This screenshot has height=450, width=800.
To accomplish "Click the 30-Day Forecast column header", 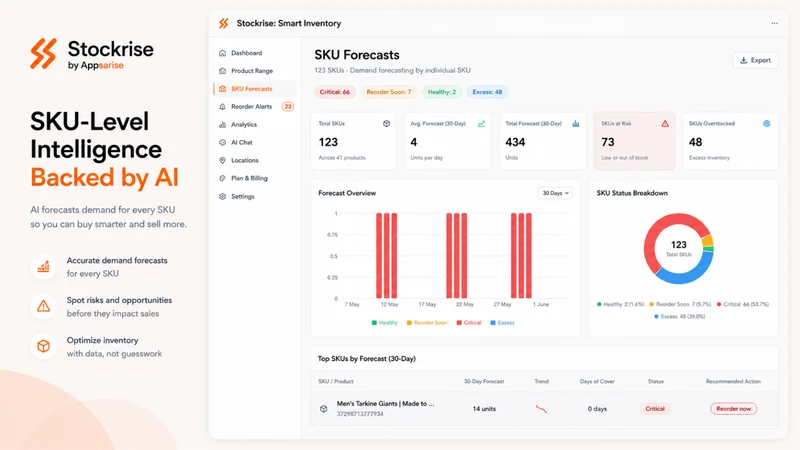I will [x=484, y=381].
